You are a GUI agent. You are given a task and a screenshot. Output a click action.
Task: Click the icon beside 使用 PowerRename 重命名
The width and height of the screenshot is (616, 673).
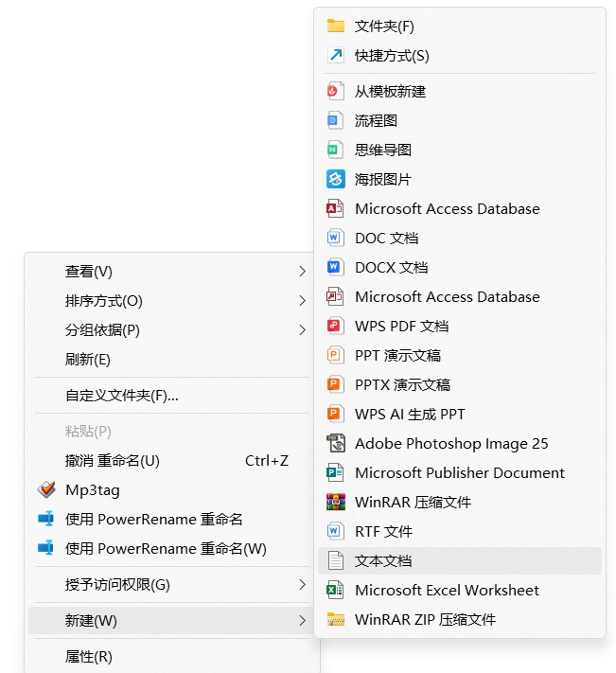(46, 519)
